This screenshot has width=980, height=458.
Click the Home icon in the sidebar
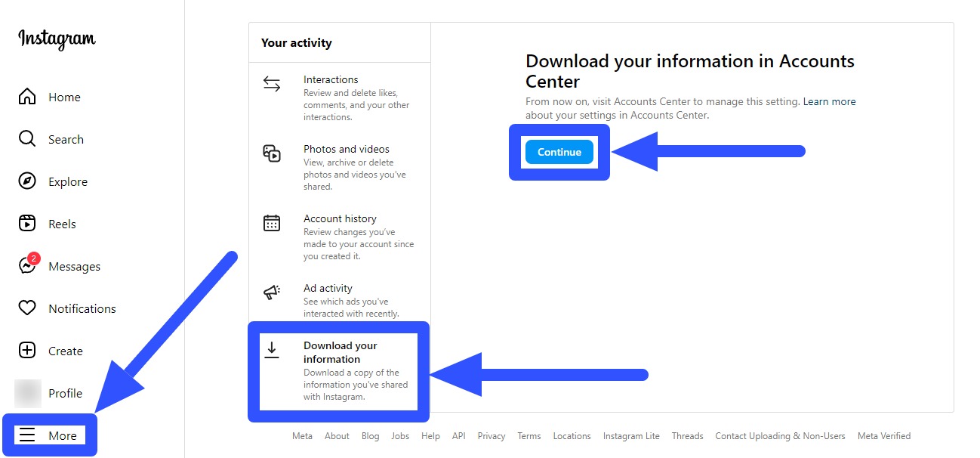pyautogui.click(x=27, y=97)
